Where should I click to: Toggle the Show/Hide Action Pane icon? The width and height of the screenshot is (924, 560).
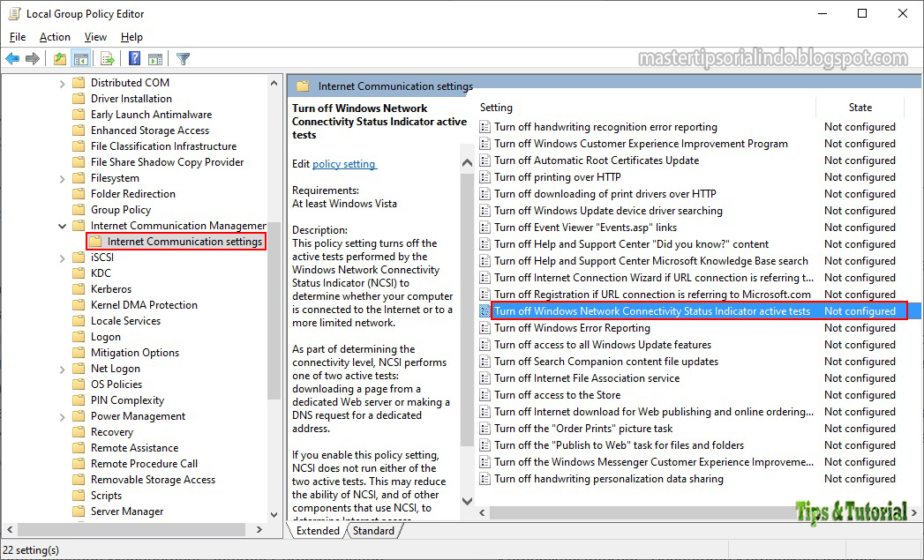click(x=154, y=58)
